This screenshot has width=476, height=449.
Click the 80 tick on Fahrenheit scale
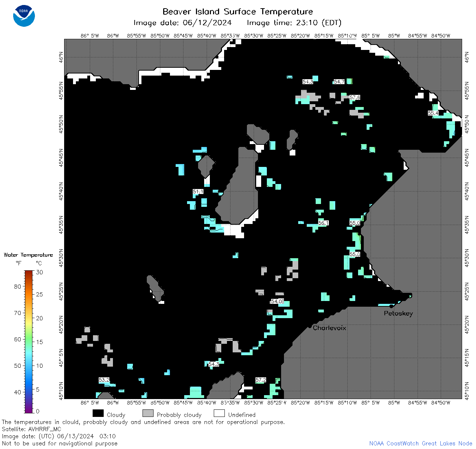(17, 286)
